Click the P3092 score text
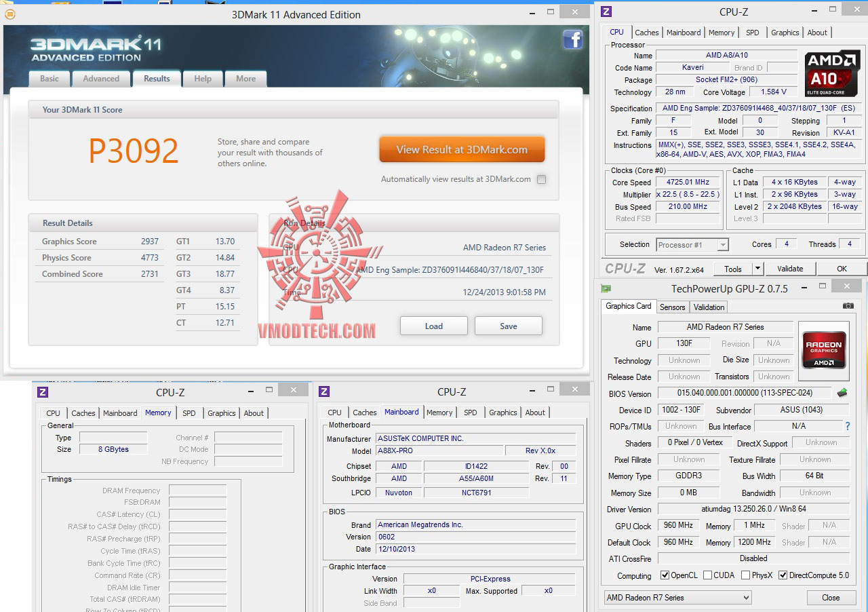The image size is (868, 612). coord(134,151)
